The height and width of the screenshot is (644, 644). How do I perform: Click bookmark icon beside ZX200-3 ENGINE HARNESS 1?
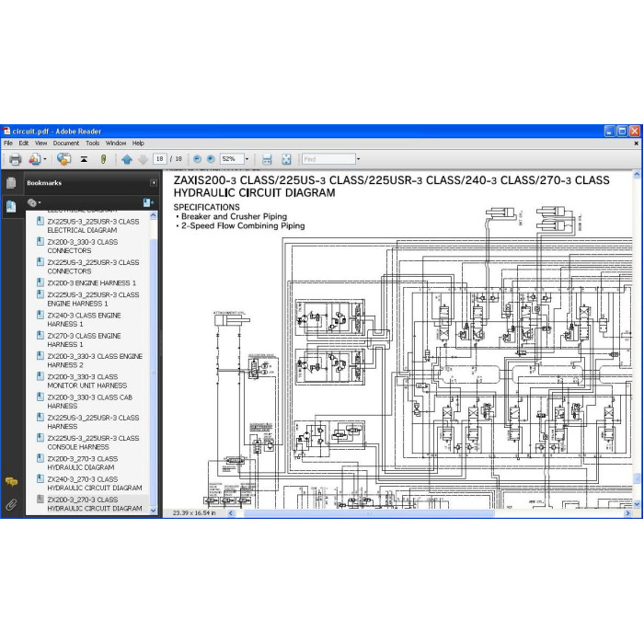tap(40, 282)
